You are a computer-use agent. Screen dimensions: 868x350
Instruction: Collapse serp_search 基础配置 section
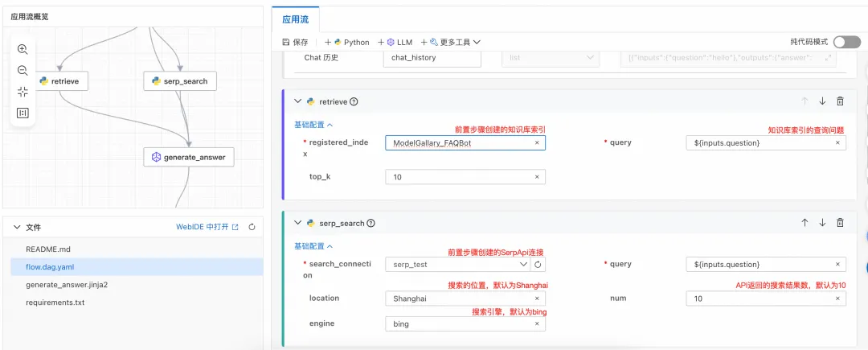point(313,246)
